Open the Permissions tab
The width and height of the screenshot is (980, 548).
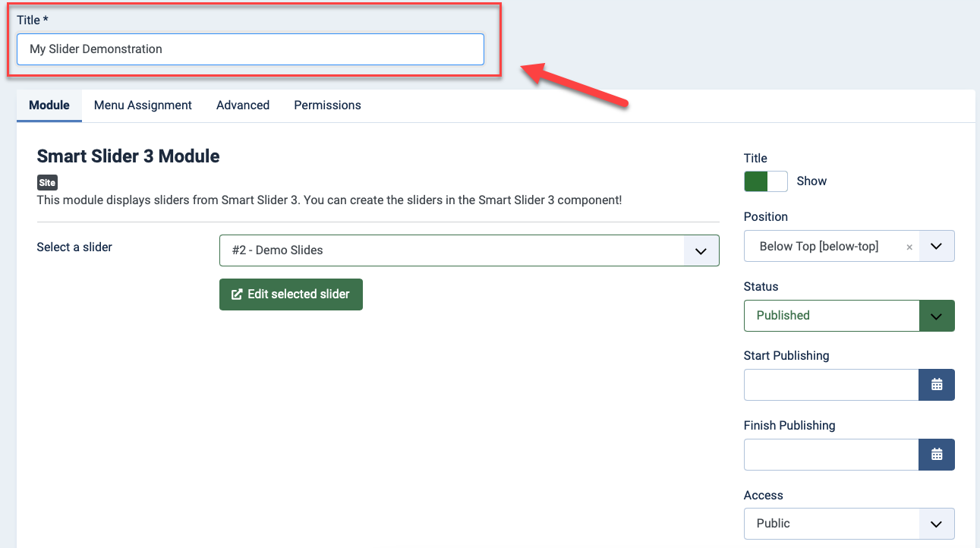[x=327, y=106]
